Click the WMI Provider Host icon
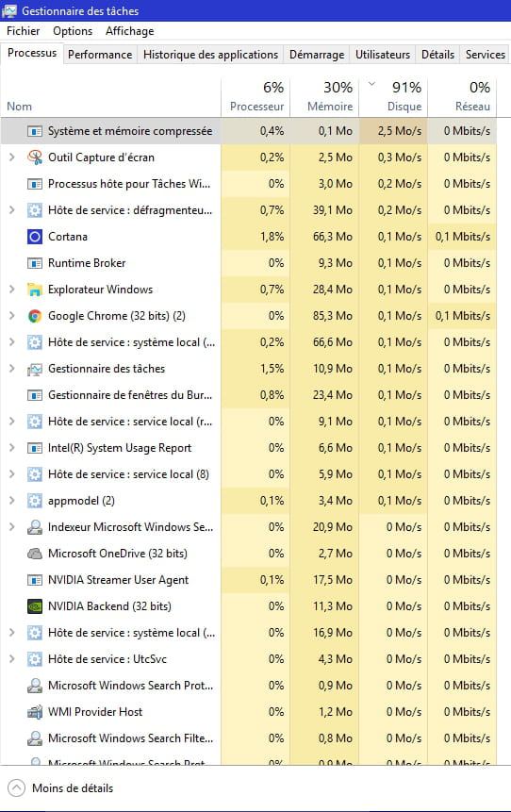This screenshot has height=812, width=511. [x=34, y=711]
